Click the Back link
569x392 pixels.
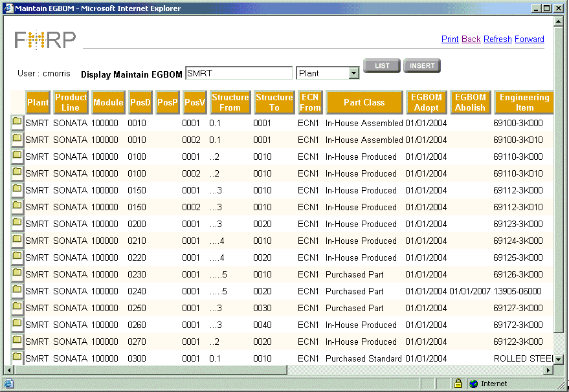click(x=471, y=39)
